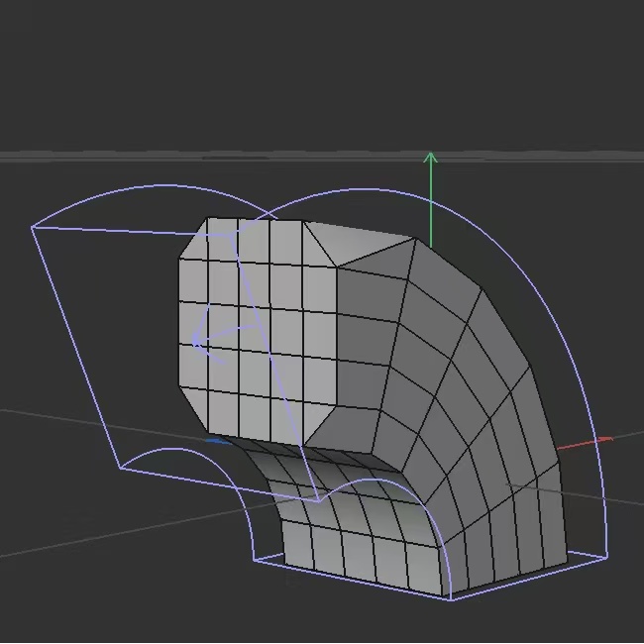644x644 pixels.
Task: Click the top-left corner of the purple cage
Action: [x=33, y=227]
